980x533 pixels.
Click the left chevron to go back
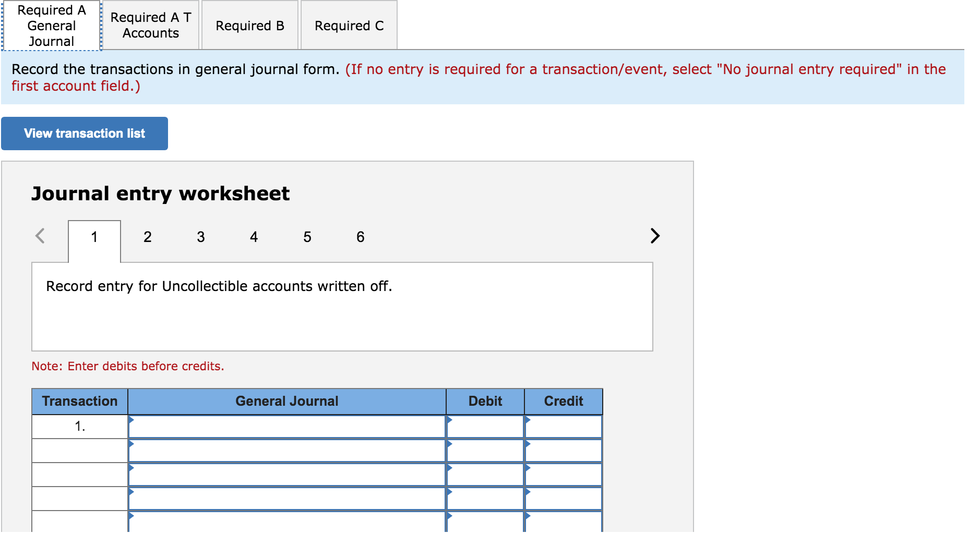[x=40, y=236]
